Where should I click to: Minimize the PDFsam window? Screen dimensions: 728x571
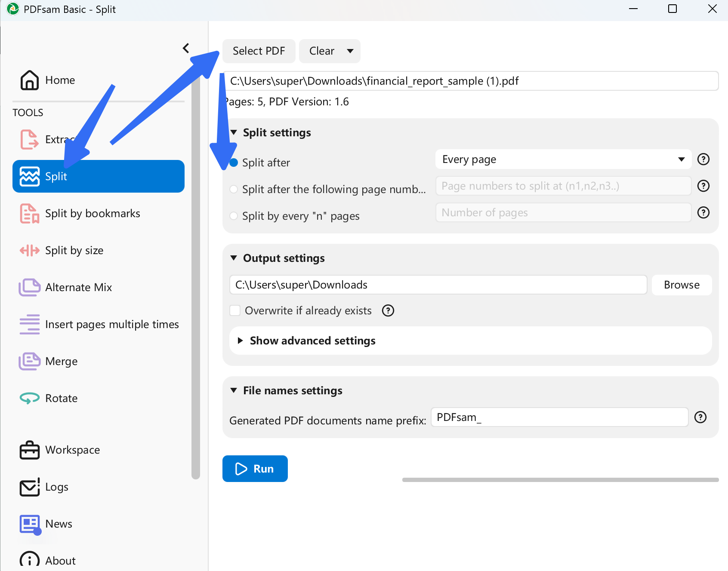[x=633, y=9]
